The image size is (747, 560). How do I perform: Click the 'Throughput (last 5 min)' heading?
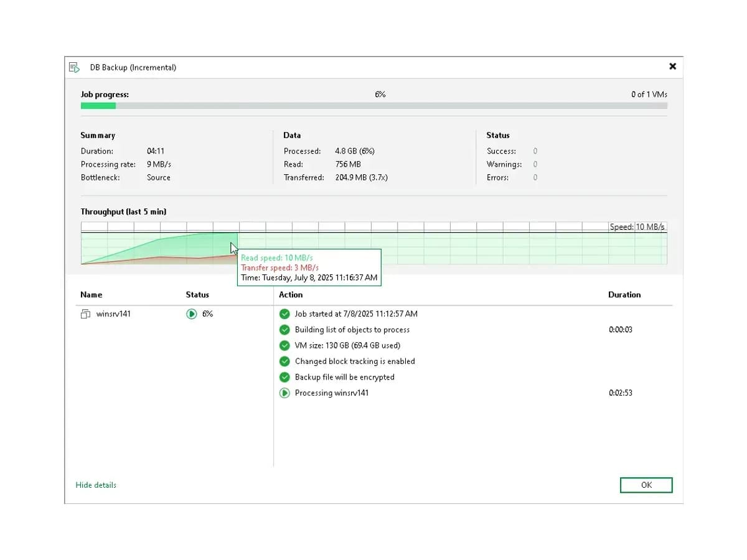123,212
